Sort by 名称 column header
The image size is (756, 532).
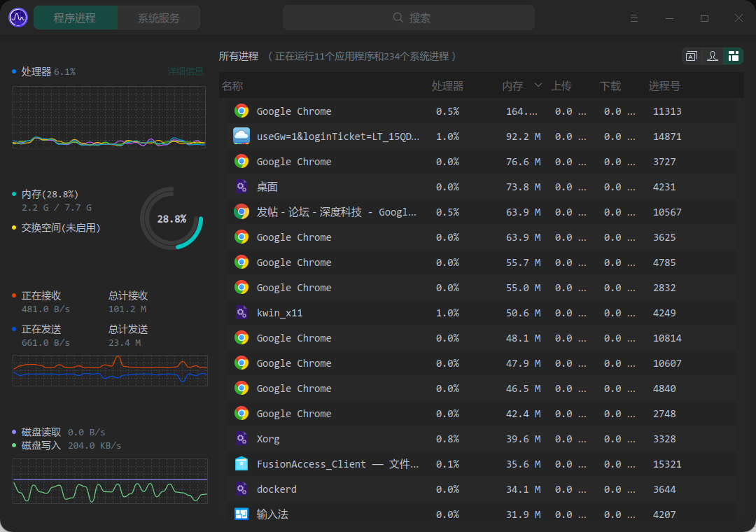pos(232,86)
